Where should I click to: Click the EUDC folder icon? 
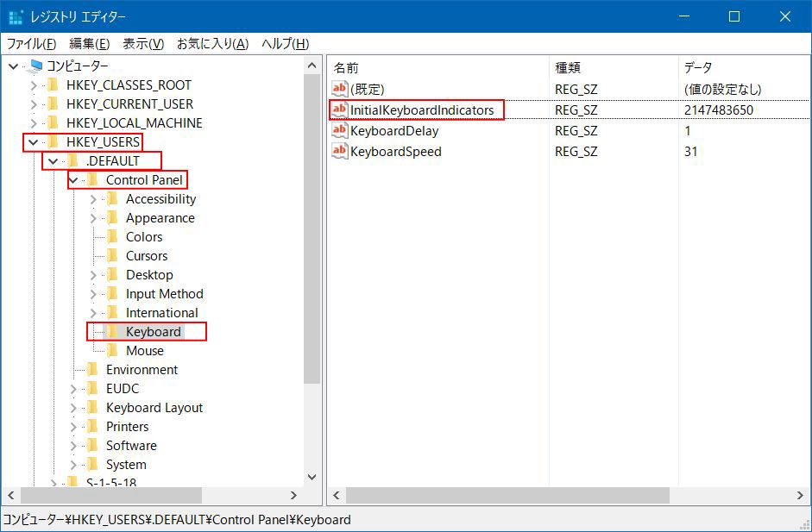click(92, 389)
